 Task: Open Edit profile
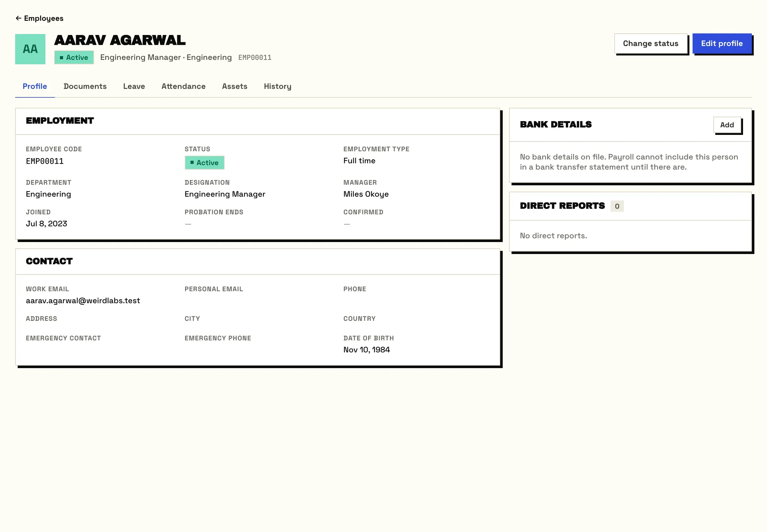coord(722,43)
